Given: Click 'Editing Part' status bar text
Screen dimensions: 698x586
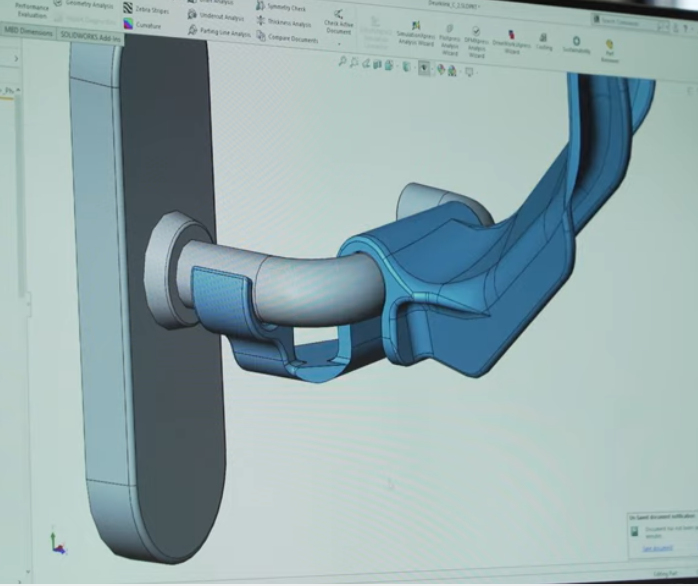Looking at the screenshot, I should [x=665, y=574].
